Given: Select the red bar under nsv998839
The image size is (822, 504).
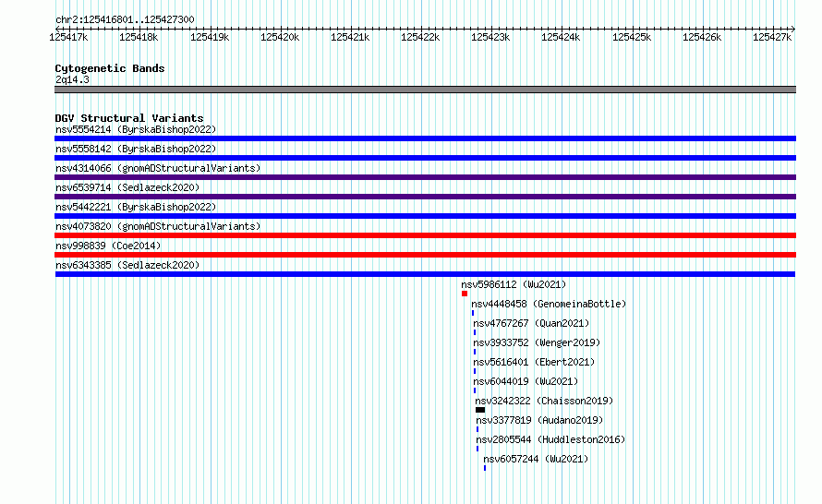Looking at the screenshot, I should [425, 255].
